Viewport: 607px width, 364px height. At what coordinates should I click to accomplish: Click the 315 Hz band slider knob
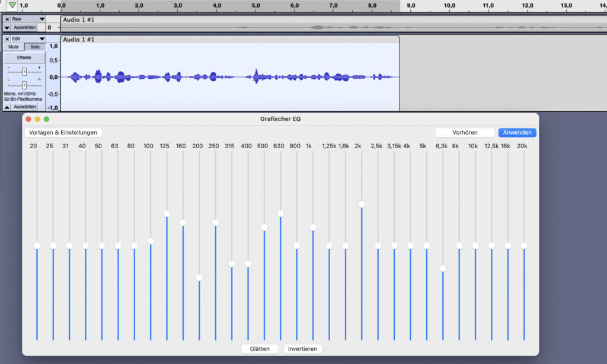(232, 264)
